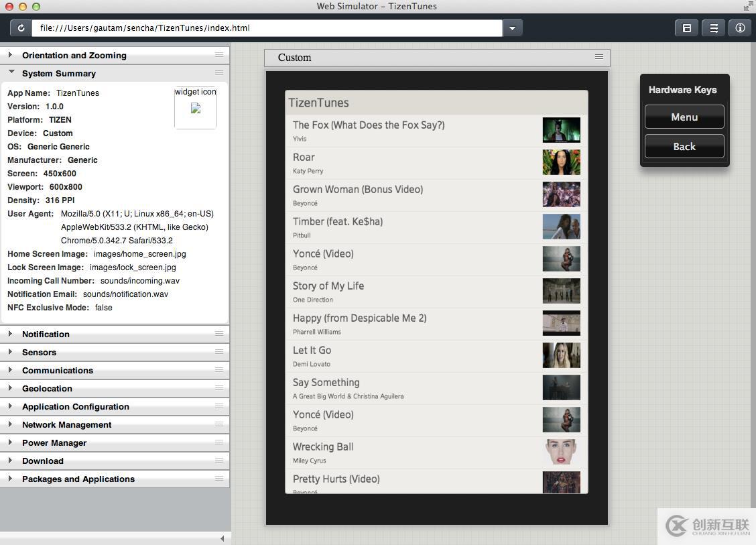Screen dimensions: 756x545
Task: Click Say Something video thumbnail
Action: click(561, 387)
